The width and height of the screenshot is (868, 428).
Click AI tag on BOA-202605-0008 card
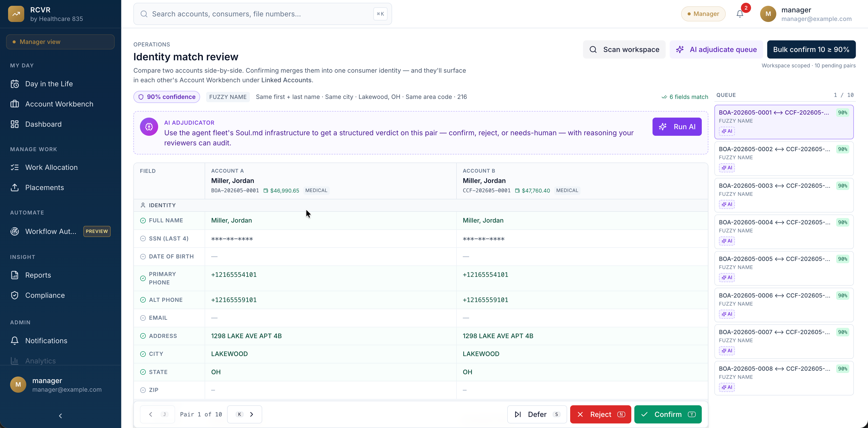(x=727, y=387)
